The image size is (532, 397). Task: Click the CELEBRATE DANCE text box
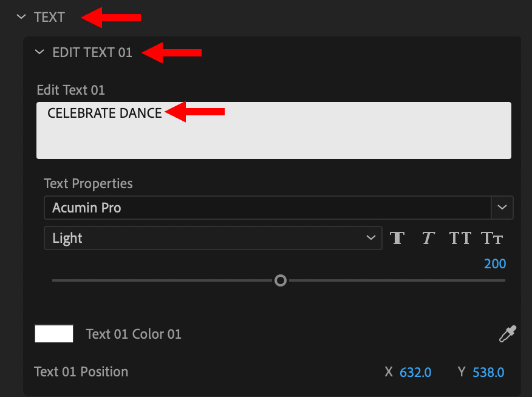(x=273, y=131)
